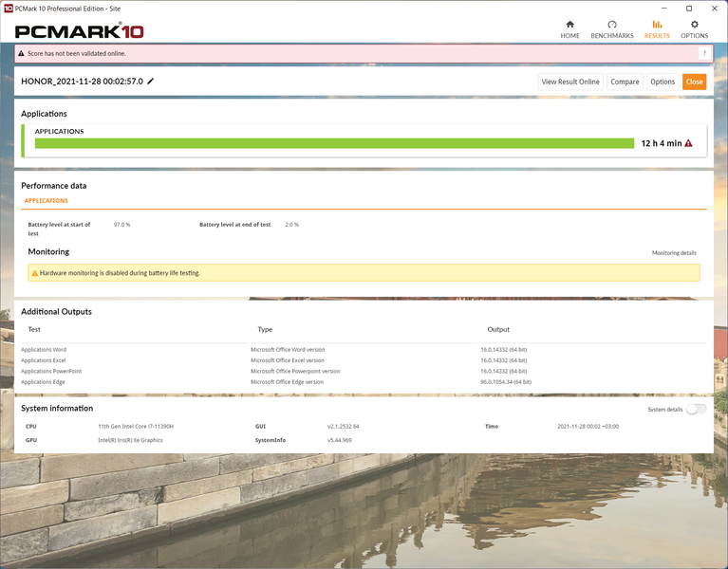This screenshot has width=728, height=569.
Task: Open the result Options button
Action: tap(663, 82)
